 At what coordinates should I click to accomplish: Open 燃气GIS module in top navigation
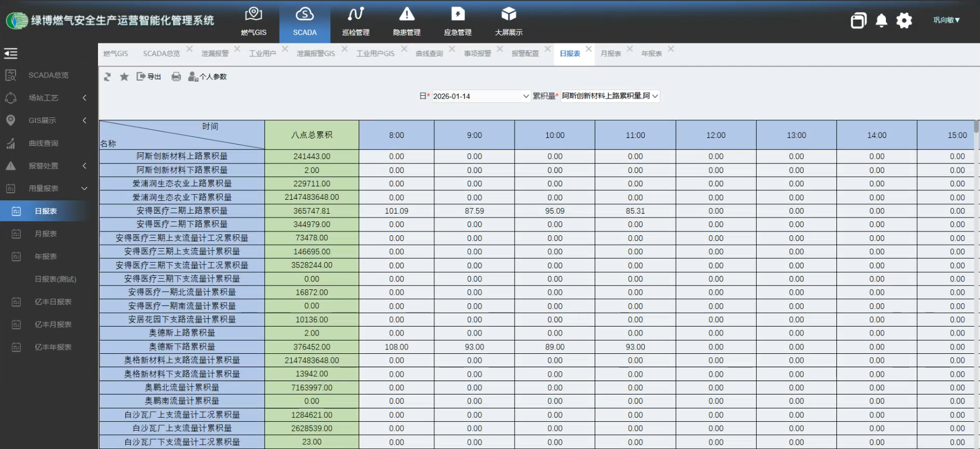click(253, 22)
